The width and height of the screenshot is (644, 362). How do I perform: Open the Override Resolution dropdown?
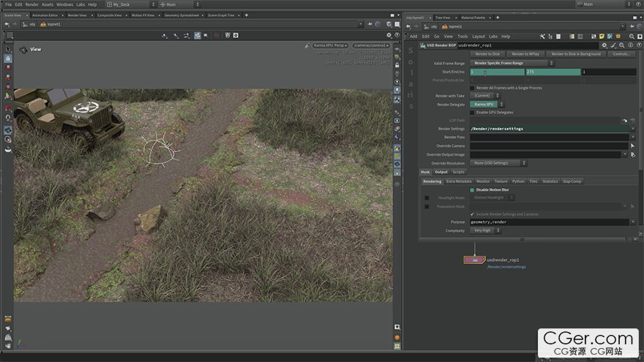pyautogui.click(x=498, y=163)
